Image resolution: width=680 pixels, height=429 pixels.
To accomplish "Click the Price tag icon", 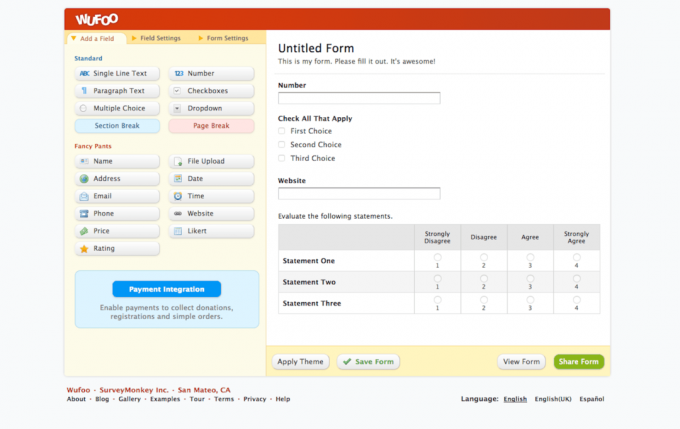I will point(84,231).
